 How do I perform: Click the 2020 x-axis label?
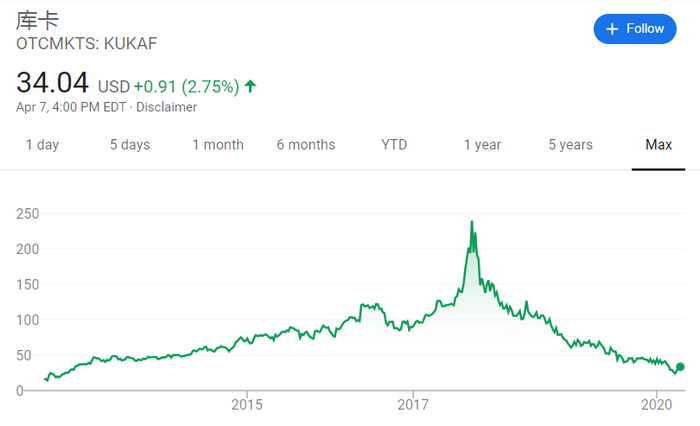click(x=655, y=404)
